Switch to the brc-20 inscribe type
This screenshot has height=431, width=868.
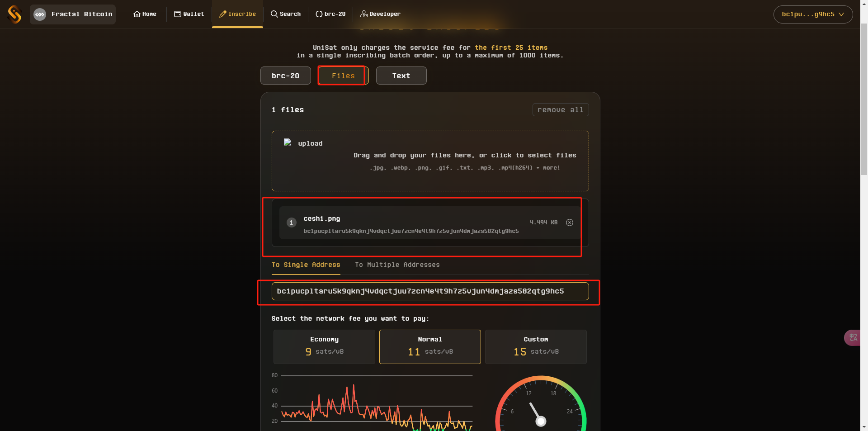click(286, 76)
